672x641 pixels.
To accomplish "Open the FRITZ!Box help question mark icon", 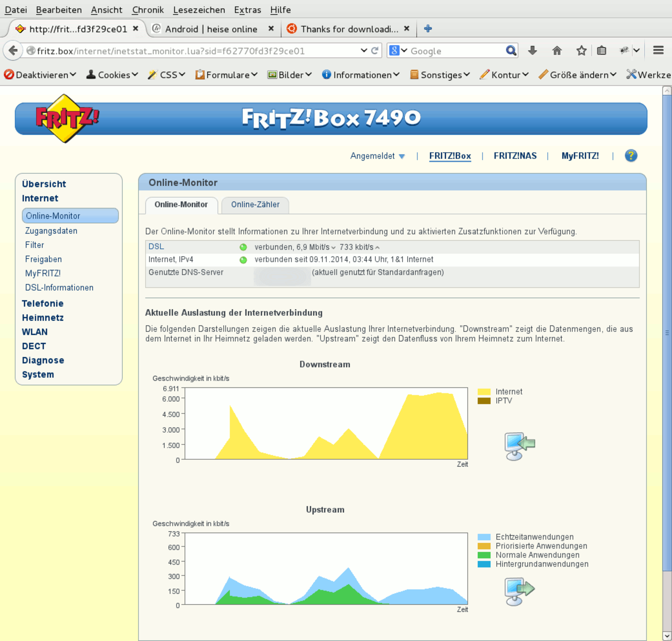I will [x=631, y=155].
